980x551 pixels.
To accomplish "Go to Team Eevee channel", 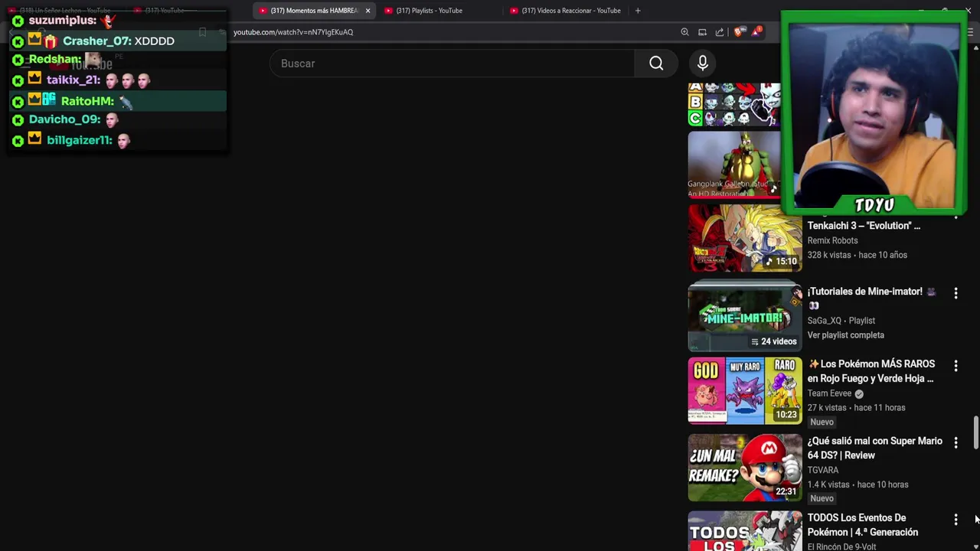I will point(829,393).
